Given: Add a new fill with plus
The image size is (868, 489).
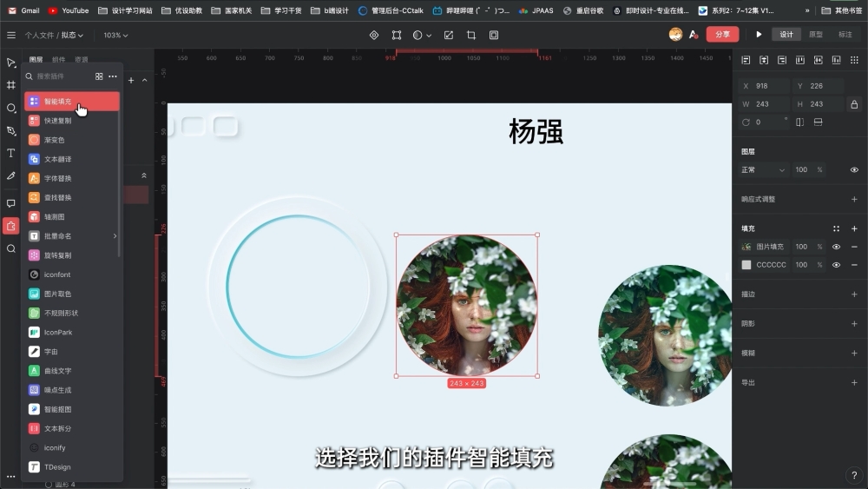Looking at the screenshot, I should pyautogui.click(x=854, y=228).
